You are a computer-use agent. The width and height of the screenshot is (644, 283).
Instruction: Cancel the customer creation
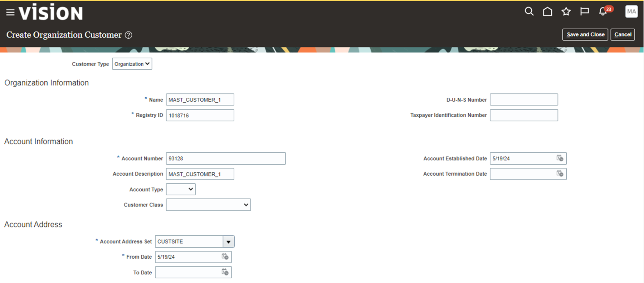pos(623,35)
